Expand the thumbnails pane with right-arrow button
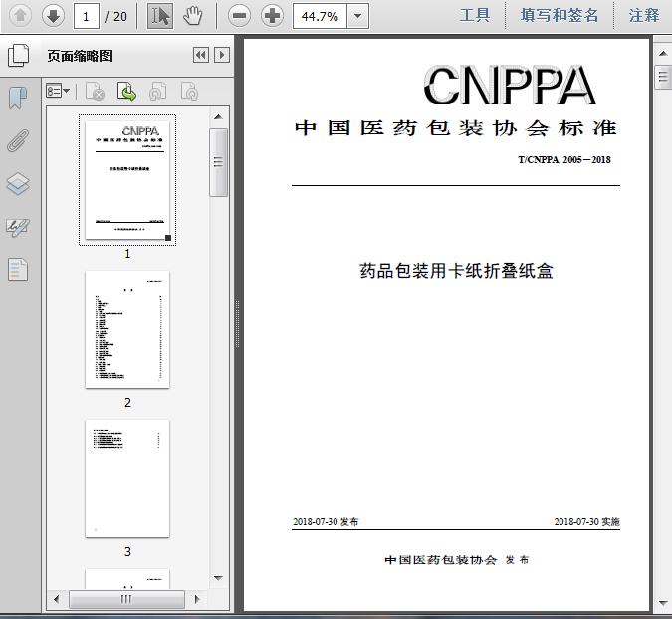The height and width of the screenshot is (619, 672). [x=222, y=55]
